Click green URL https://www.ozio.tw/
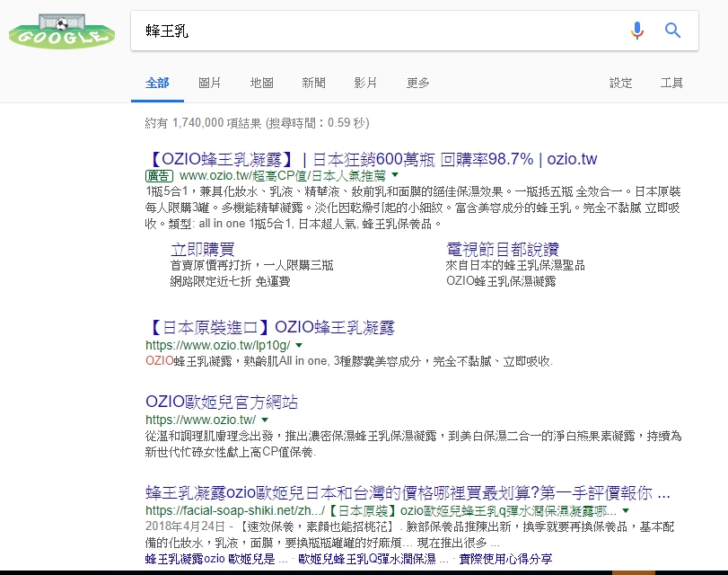Screen dimensions: 728x575 click(x=200, y=420)
